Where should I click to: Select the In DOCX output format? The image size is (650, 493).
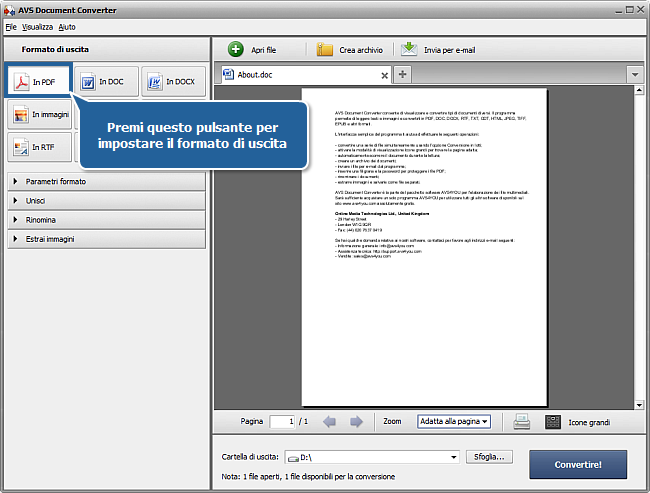173,81
